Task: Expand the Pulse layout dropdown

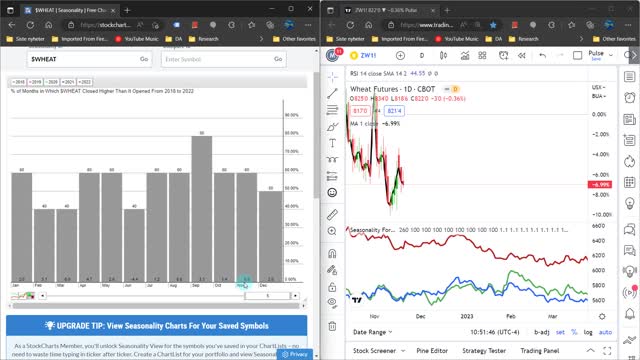Action: [x=611, y=55]
